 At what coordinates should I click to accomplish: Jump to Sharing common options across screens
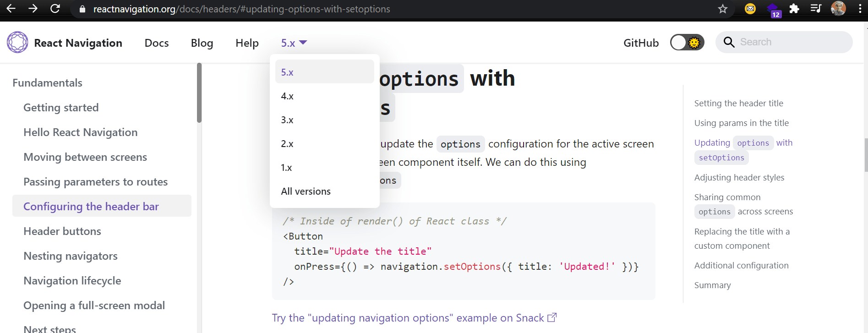pyautogui.click(x=743, y=204)
